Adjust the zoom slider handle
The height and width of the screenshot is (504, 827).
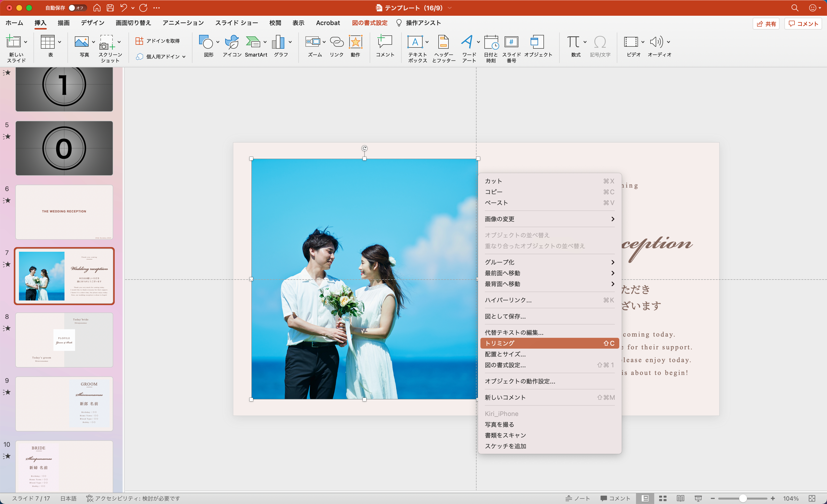point(743,498)
